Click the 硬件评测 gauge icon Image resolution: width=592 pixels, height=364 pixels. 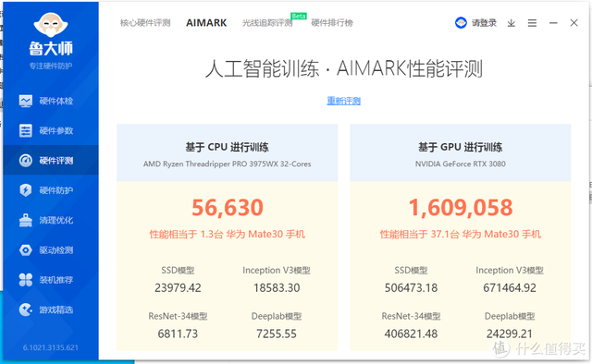coord(26,161)
